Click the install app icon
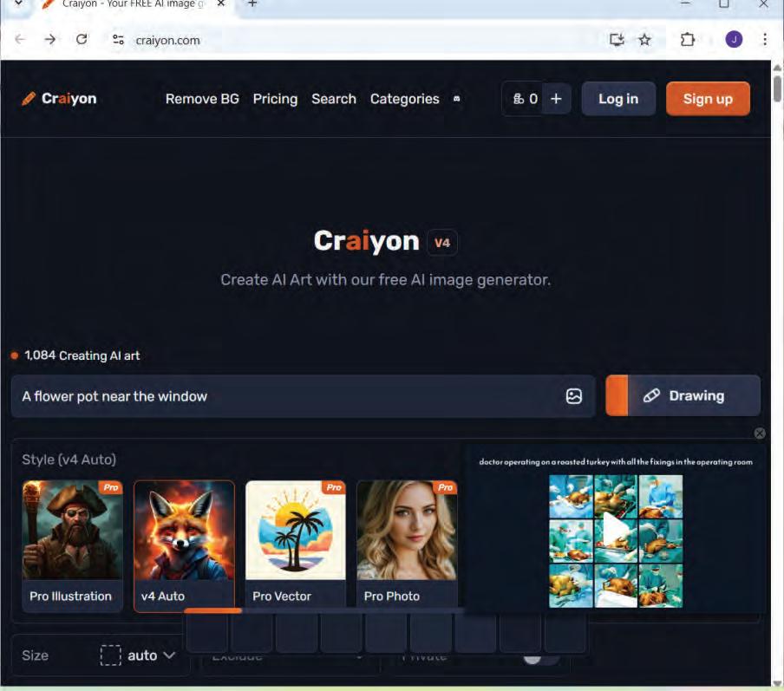This screenshot has height=691, width=784. click(x=617, y=40)
